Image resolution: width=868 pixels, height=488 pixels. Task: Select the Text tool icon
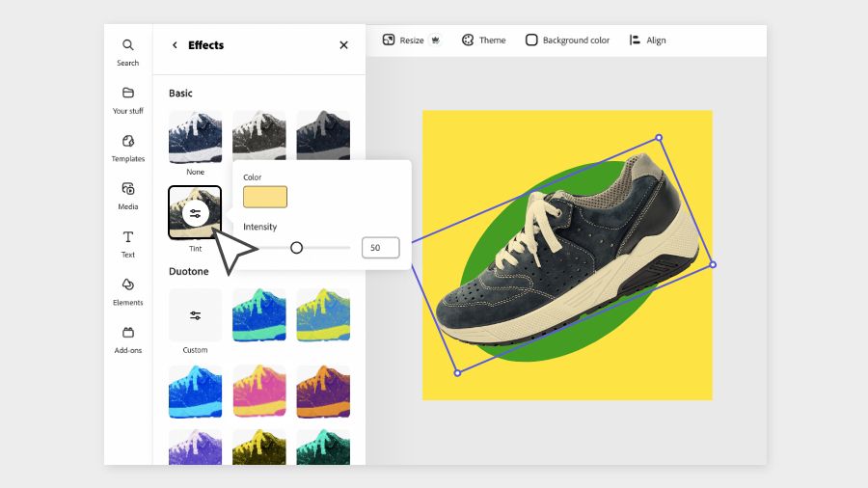point(128,237)
